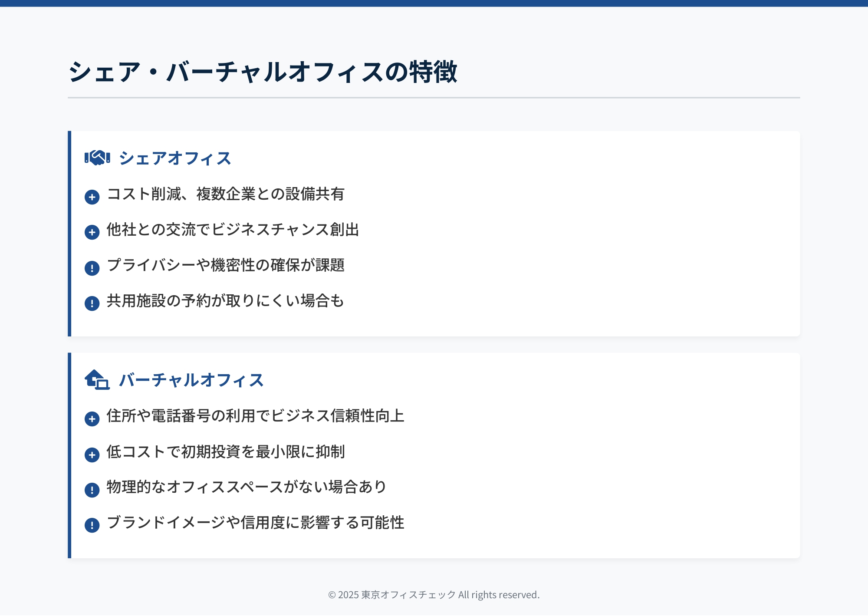Select the バーチャルオフィス section heading
This screenshot has height=616, width=868.
[x=191, y=380]
